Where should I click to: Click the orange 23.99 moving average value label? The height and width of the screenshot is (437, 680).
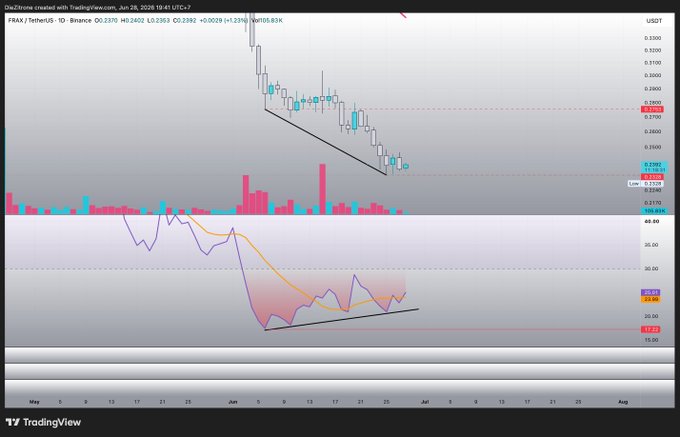(651, 299)
